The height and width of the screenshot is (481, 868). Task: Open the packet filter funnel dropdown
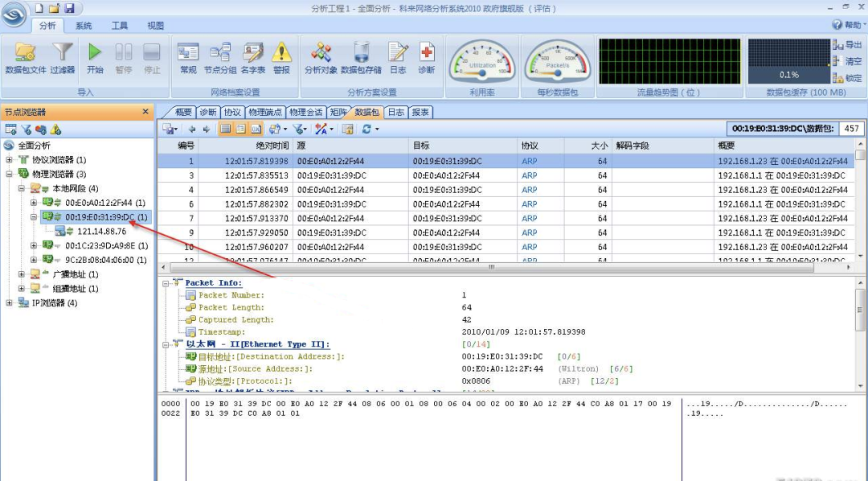(x=301, y=129)
